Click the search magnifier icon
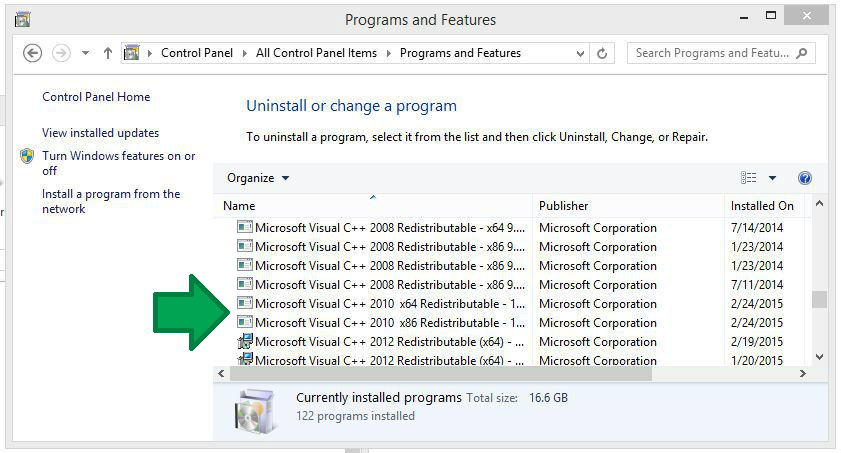841x453 pixels. (802, 53)
